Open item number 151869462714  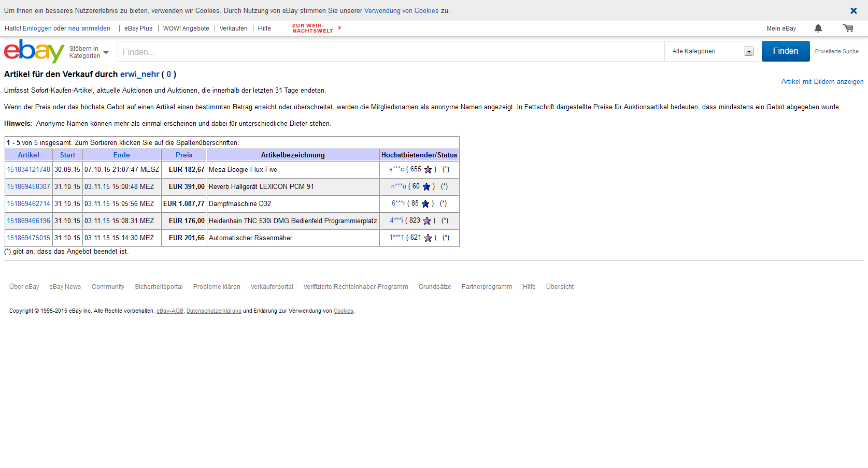(x=29, y=204)
